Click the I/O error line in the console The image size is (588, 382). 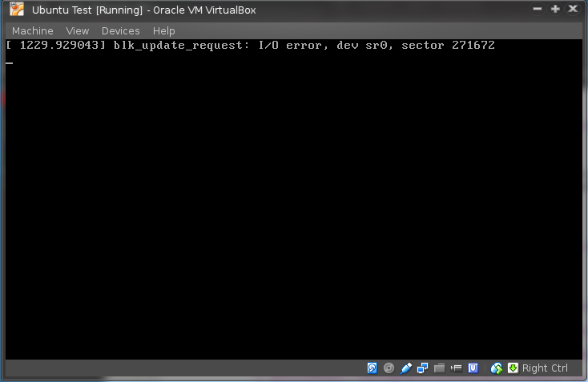250,46
